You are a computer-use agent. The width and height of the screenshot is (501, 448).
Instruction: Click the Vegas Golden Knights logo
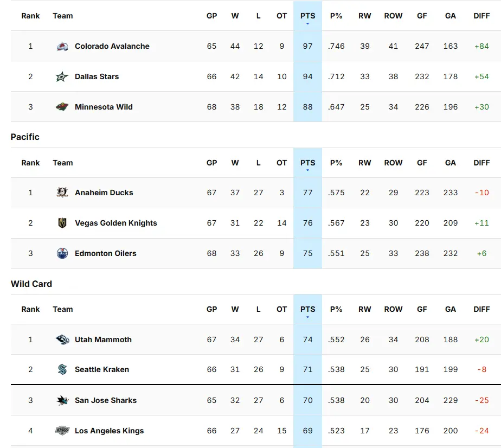pyautogui.click(x=62, y=223)
